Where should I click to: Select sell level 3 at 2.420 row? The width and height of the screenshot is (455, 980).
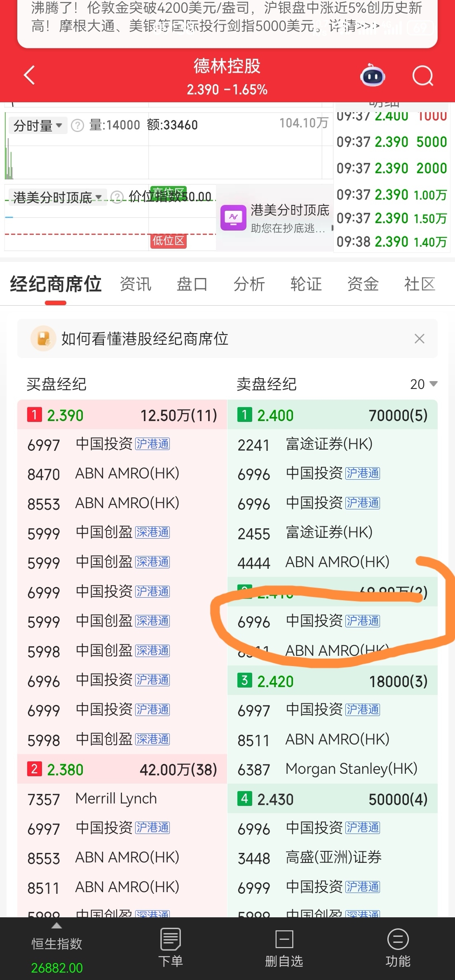coord(332,681)
